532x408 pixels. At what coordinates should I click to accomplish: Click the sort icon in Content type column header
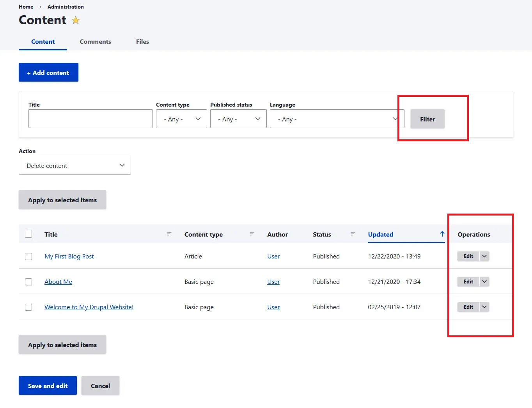click(x=252, y=234)
